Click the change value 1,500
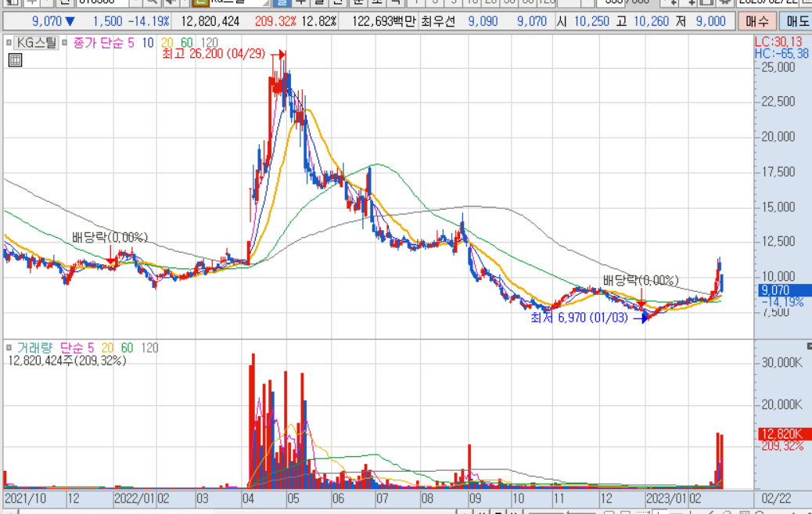 point(108,21)
